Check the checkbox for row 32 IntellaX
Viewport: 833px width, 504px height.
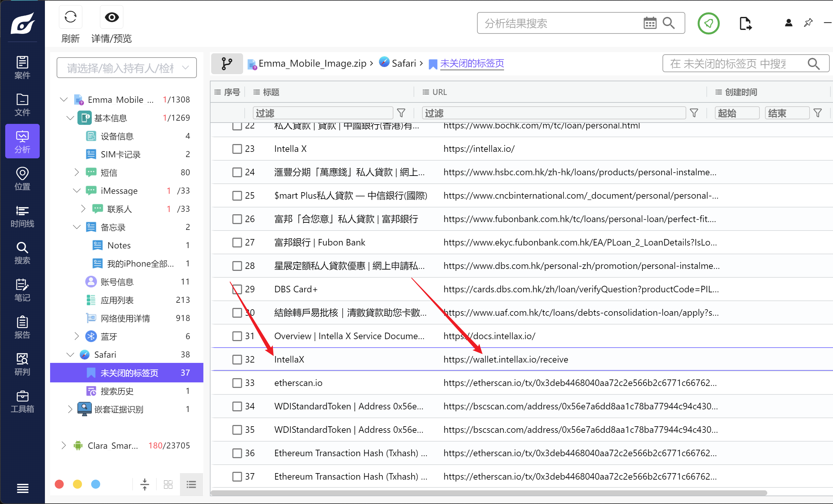237,359
